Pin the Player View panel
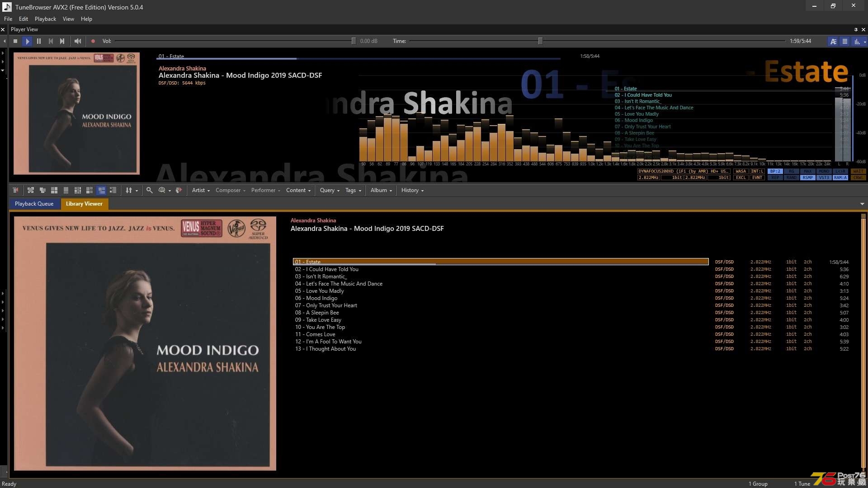This screenshot has width=868, height=488. [x=856, y=29]
